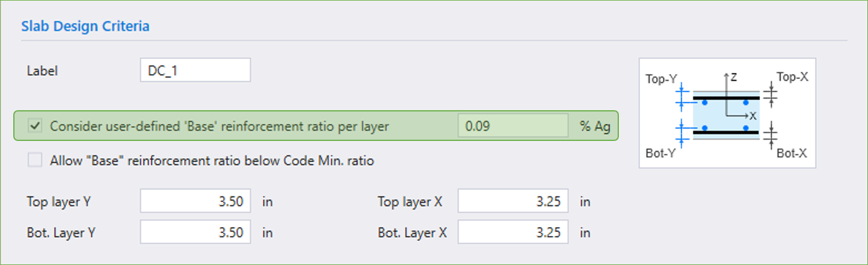Toggle the user-defined 'Base' reinforcement ratio checkbox
The height and width of the screenshot is (265, 868).
click(36, 126)
